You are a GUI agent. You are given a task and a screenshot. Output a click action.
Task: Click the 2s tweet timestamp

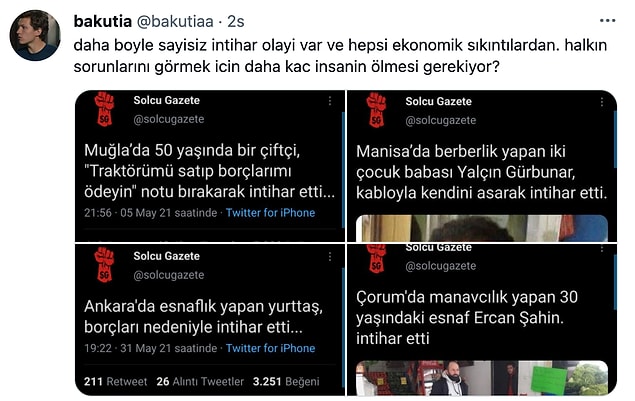click(x=236, y=21)
